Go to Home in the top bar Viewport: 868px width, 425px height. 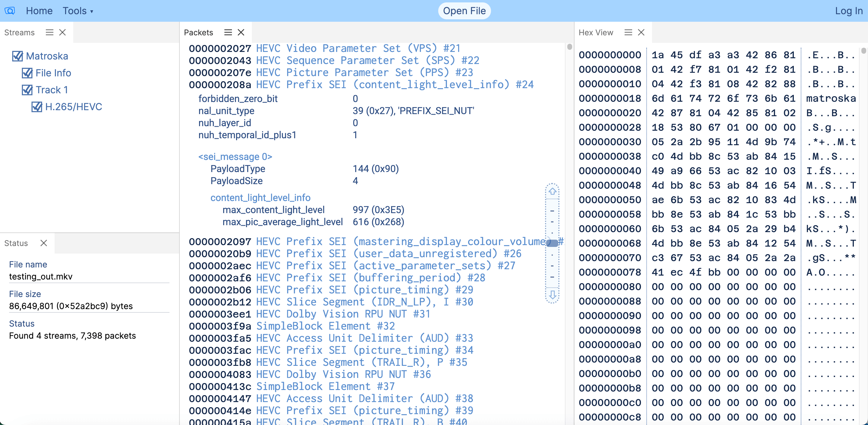(x=39, y=11)
